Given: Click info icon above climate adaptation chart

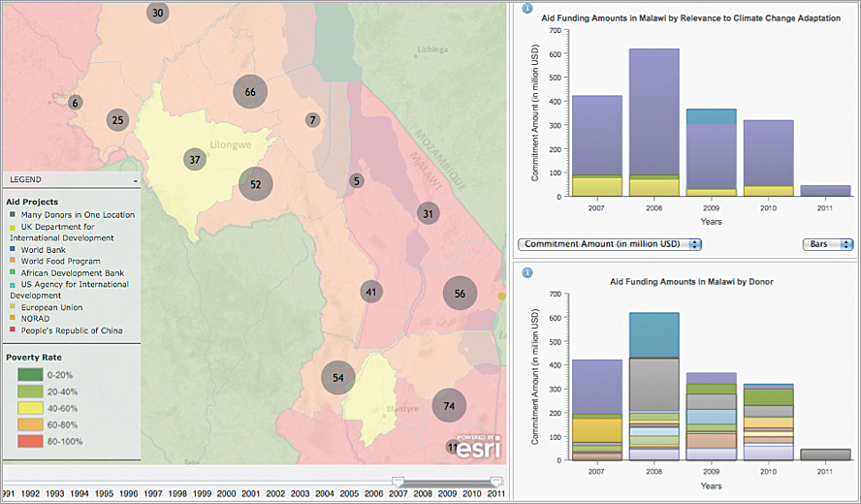Looking at the screenshot, I should point(526,9).
